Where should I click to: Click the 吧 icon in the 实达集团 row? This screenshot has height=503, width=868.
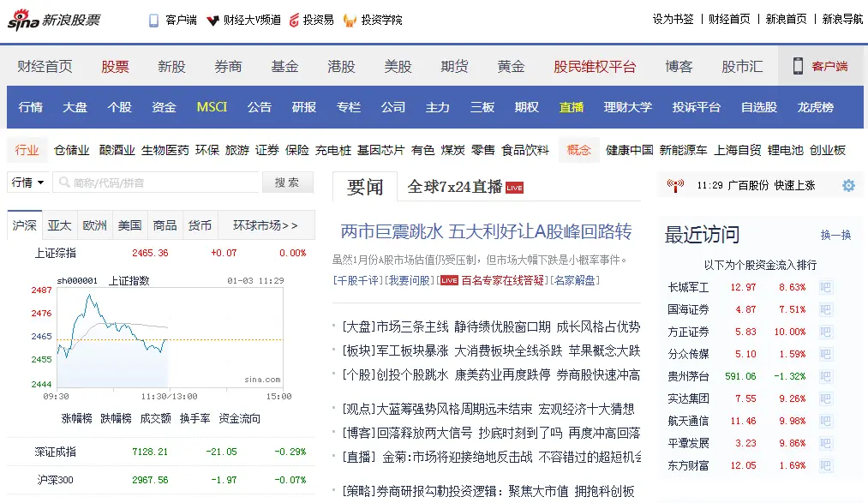tap(825, 398)
